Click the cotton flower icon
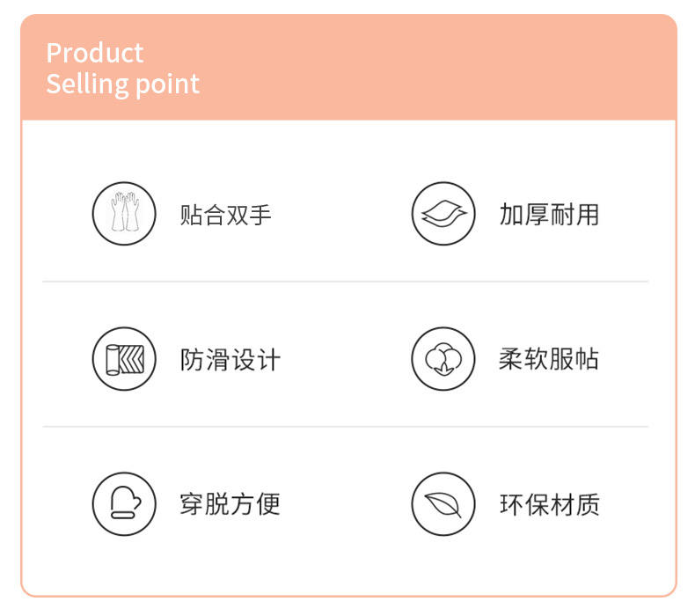The image size is (695, 616). (x=443, y=359)
